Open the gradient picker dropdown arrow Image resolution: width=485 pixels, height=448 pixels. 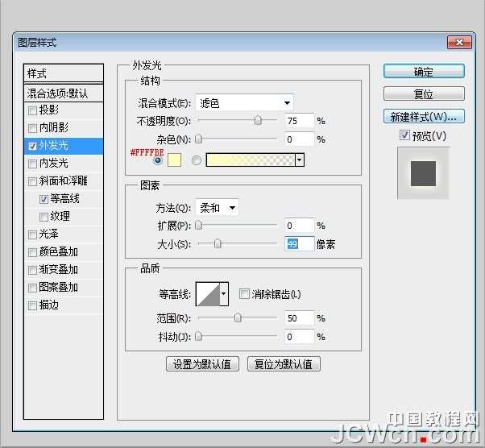pyautogui.click(x=300, y=160)
